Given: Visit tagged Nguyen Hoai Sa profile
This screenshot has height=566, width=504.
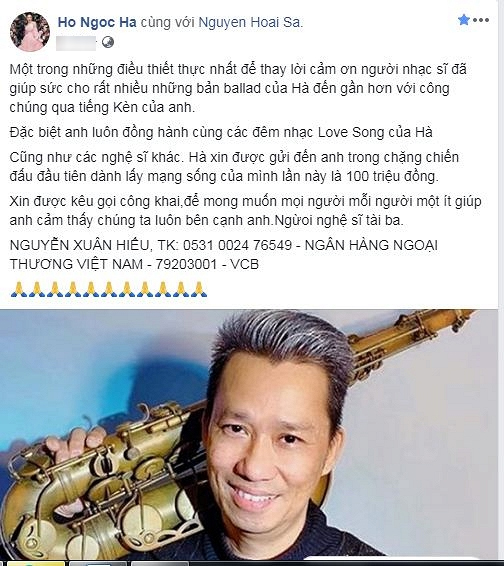Looking at the screenshot, I should click(x=249, y=22).
